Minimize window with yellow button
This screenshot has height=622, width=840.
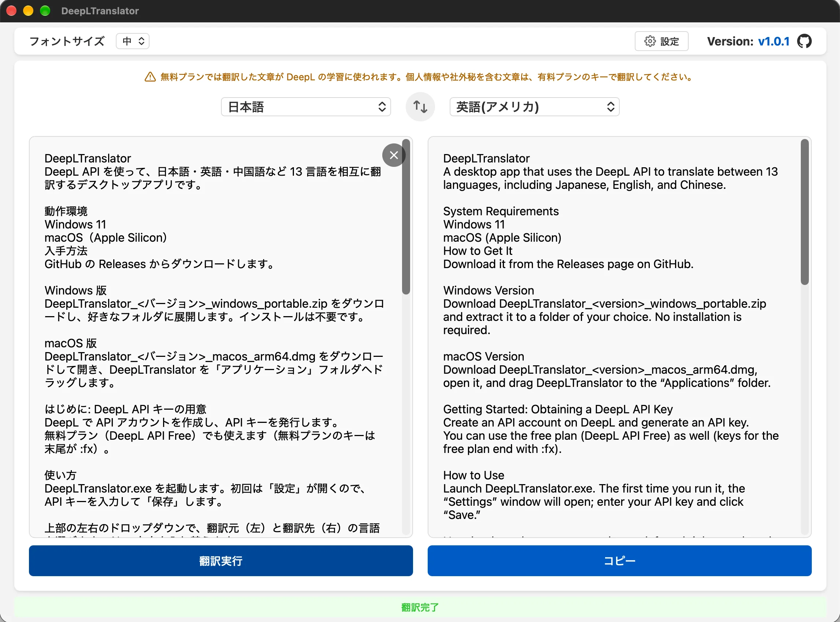pyautogui.click(x=28, y=11)
